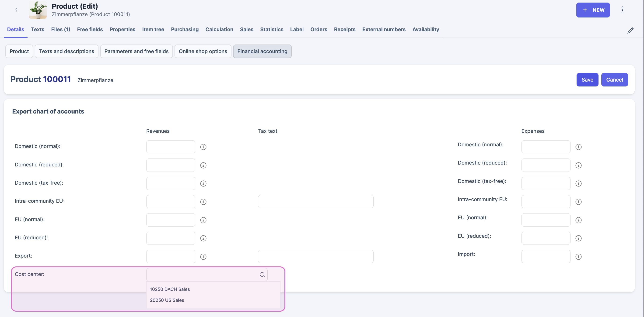This screenshot has height=317, width=644.
Task: Click the pencil edit icon
Action: (x=630, y=30)
